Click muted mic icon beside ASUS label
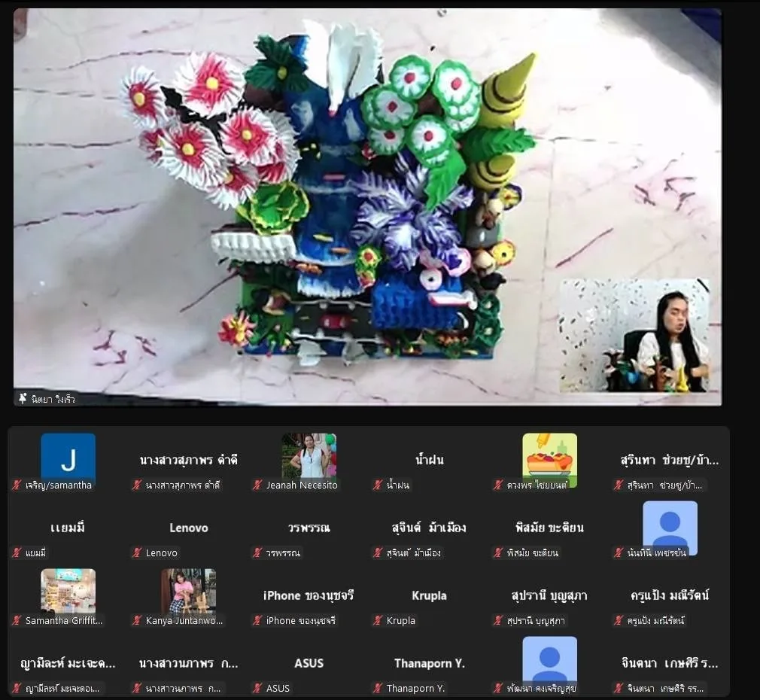Image resolution: width=760 pixels, height=700 pixels. tap(257, 688)
